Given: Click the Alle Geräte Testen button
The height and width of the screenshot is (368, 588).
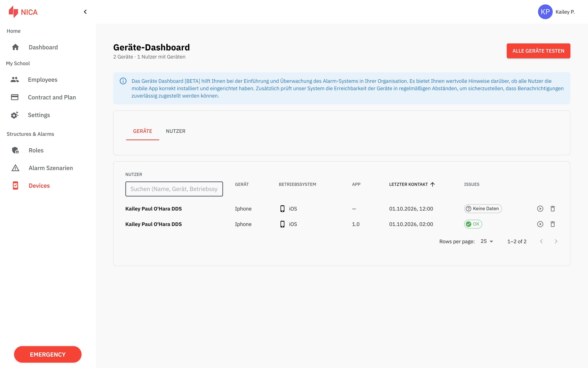Looking at the screenshot, I should click(x=538, y=51).
